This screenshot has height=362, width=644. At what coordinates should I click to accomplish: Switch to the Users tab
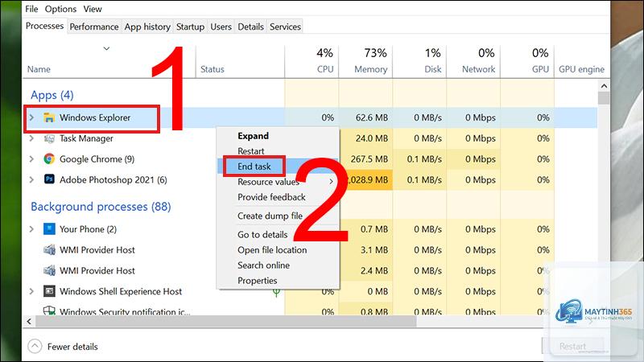pos(221,27)
